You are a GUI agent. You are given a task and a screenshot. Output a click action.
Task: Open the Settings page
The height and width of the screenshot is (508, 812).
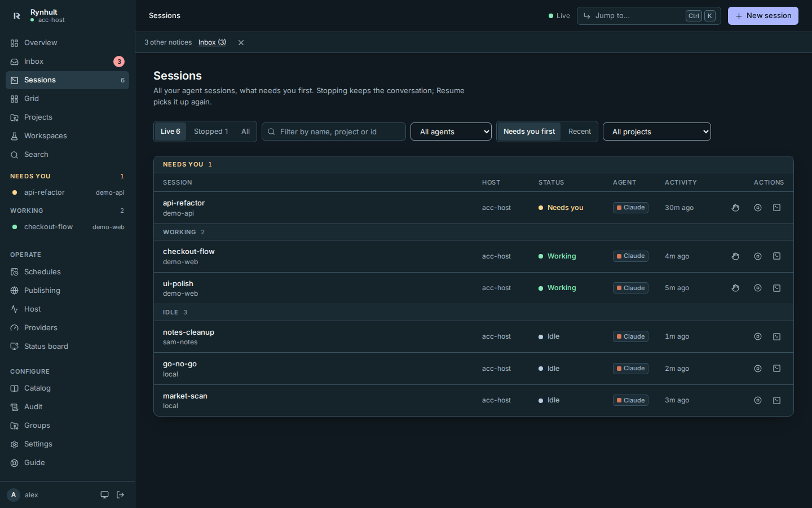click(67, 444)
